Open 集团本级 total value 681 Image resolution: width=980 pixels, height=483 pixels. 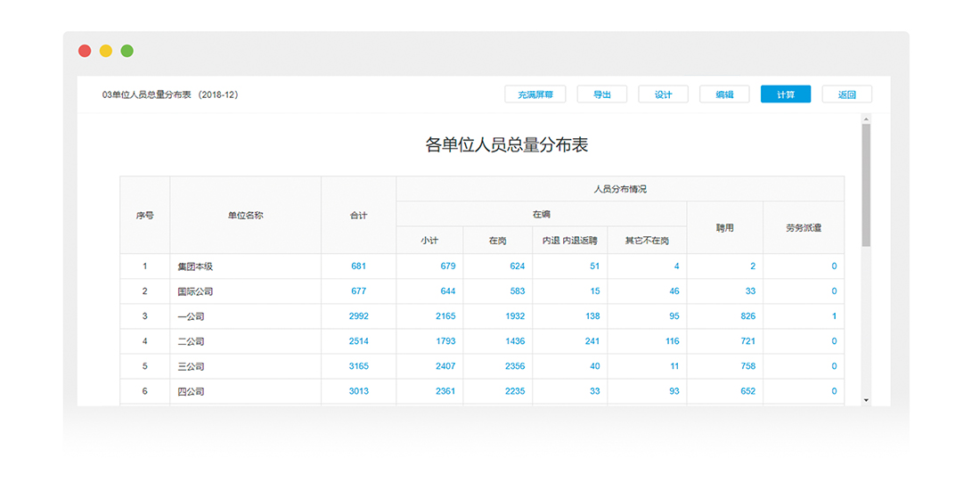tap(359, 266)
